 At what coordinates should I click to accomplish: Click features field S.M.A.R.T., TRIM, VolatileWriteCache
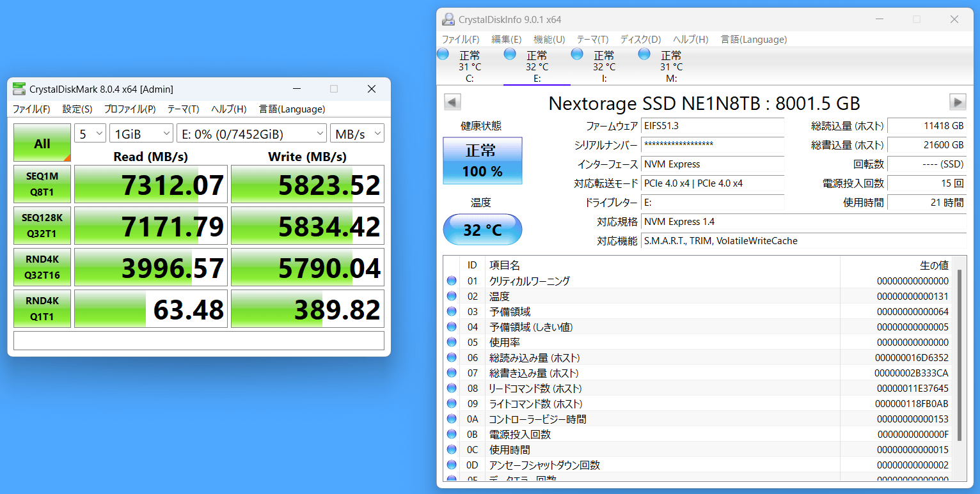pyautogui.click(x=804, y=241)
